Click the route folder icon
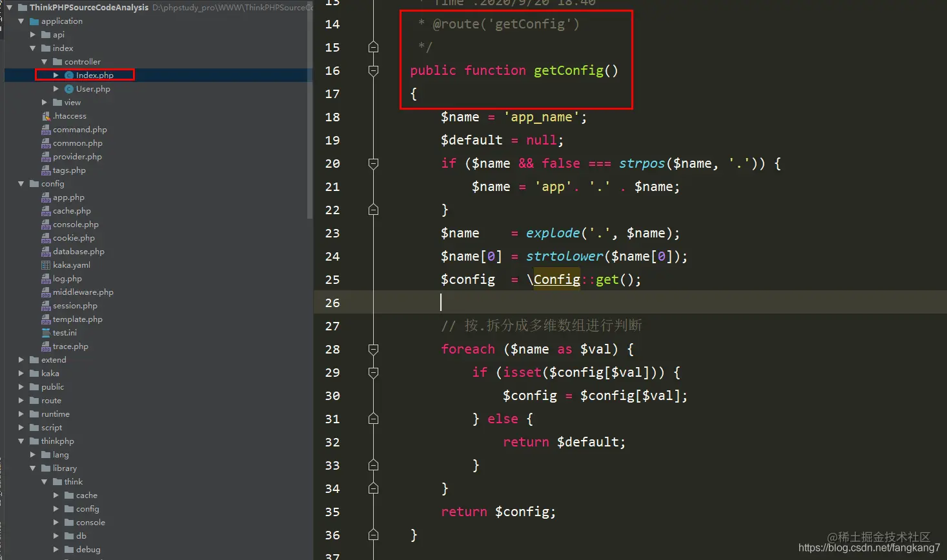Viewport: 947px width, 560px height. [34, 401]
